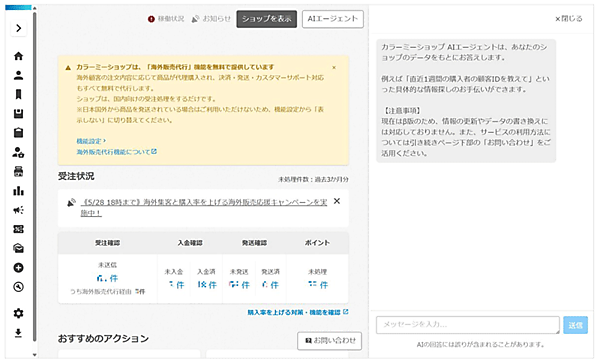This screenshot has width=600, height=364.
Task: Click the 未処理件数:過去3か月分 text
Action: point(313,179)
